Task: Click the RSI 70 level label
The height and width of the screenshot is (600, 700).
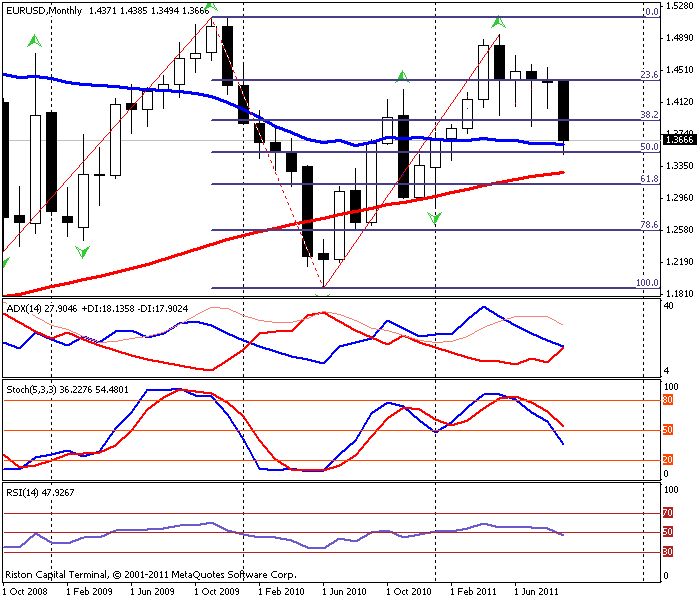Action: (x=668, y=513)
